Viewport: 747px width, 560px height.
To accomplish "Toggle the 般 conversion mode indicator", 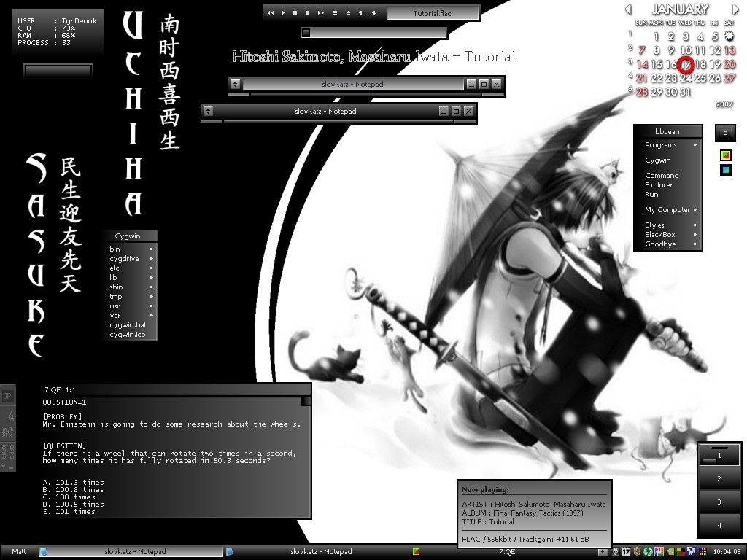I will pyautogui.click(x=8, y=432).
